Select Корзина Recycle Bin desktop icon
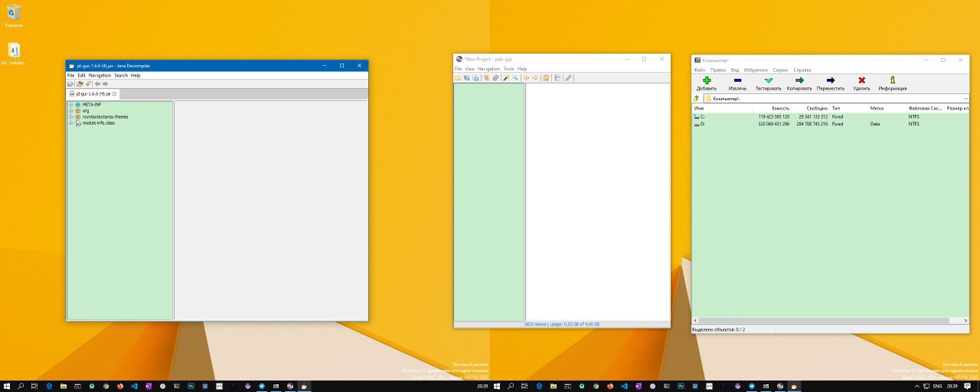The height and width of the screenshot is (392, 980). 14,15
